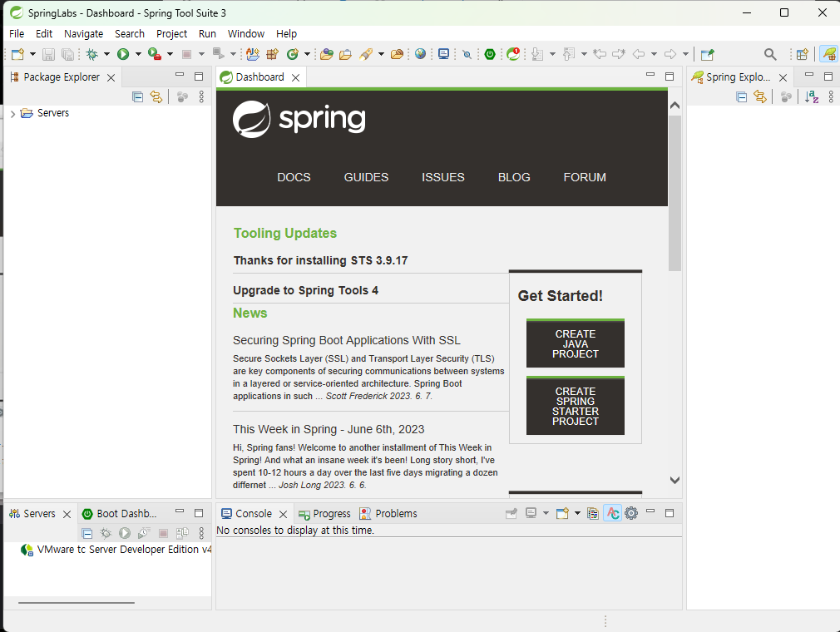Click the magnifier Quick Access search icon
The image size is (840, 632).
click(770, 54)
